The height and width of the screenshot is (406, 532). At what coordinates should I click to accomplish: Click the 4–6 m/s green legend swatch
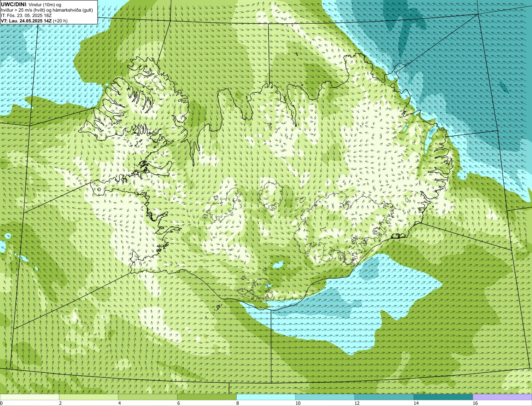[x=148, y=397]
